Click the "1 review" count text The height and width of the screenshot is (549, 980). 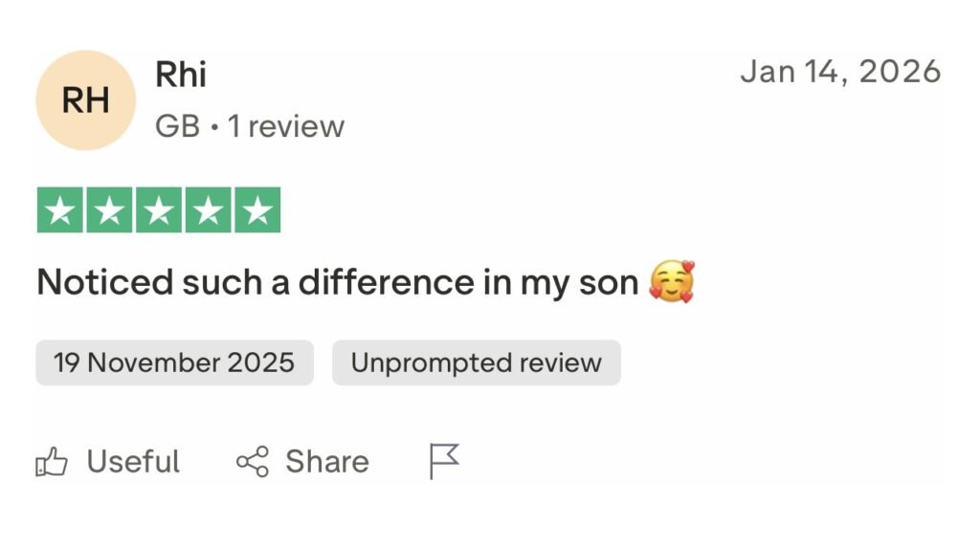[286, 126]
